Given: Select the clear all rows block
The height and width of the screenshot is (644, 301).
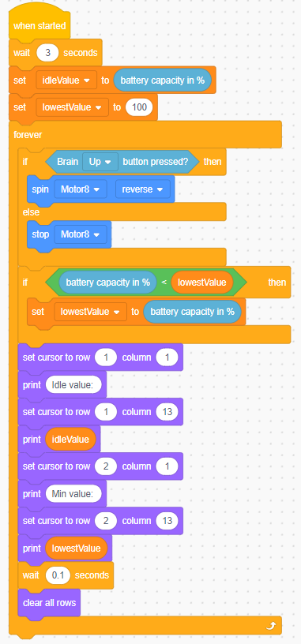Looking at the screenshot, I should tap(49, 603).
